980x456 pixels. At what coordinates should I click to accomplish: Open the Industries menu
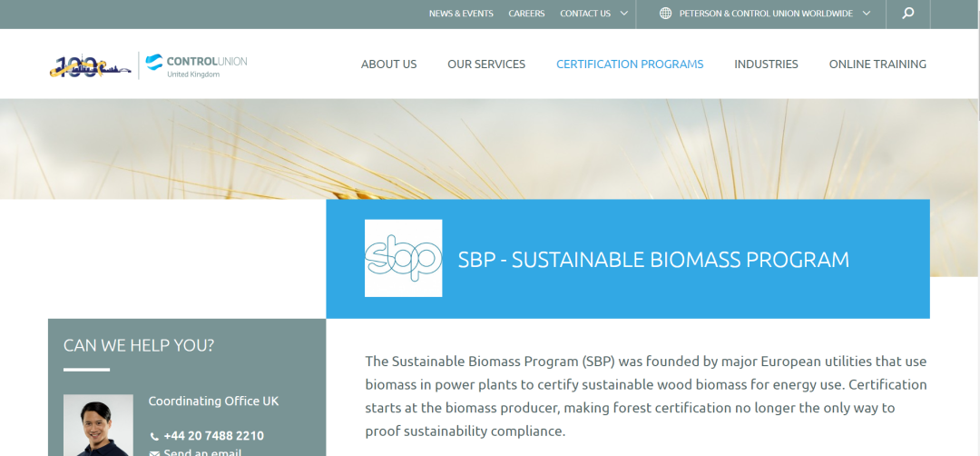tap(766, 64)
